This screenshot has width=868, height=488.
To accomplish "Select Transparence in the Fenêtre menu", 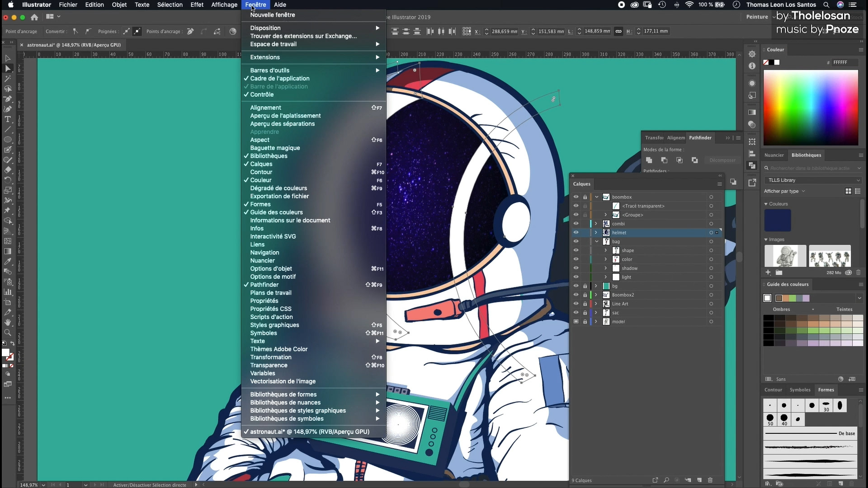I will 314,366.
